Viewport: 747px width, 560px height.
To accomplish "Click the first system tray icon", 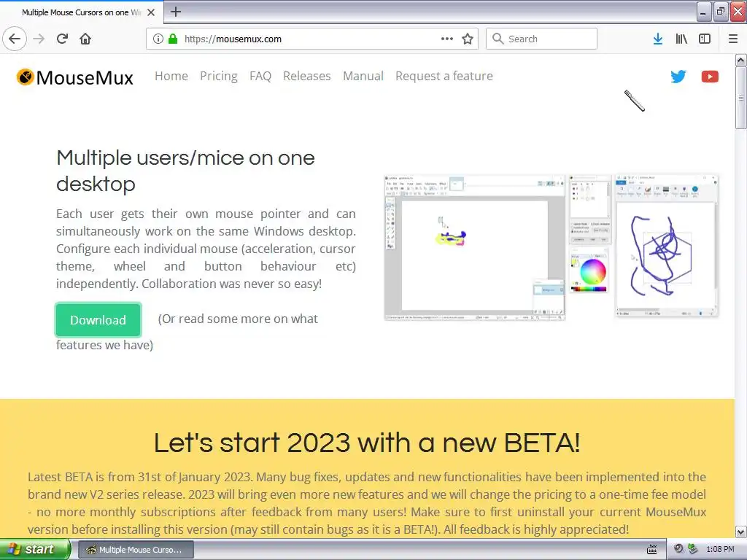I will [x=678, y=549].
